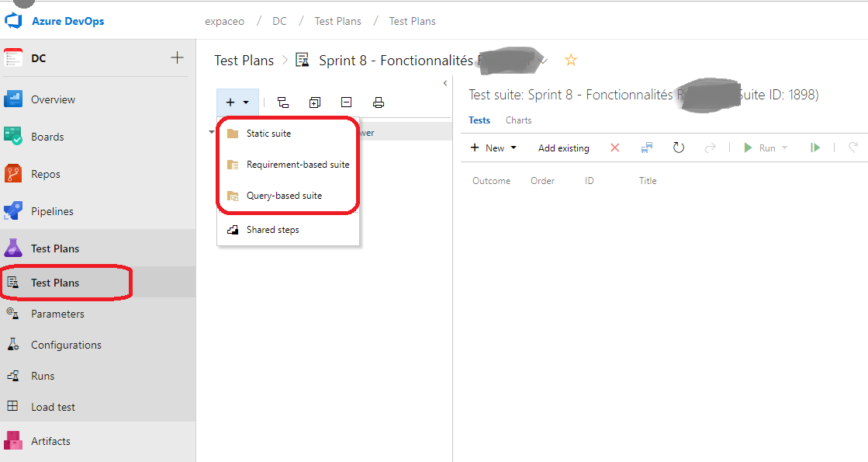Click the print or export icon
The width and height of the screenshot is (868, 462).
pos(379,102)
